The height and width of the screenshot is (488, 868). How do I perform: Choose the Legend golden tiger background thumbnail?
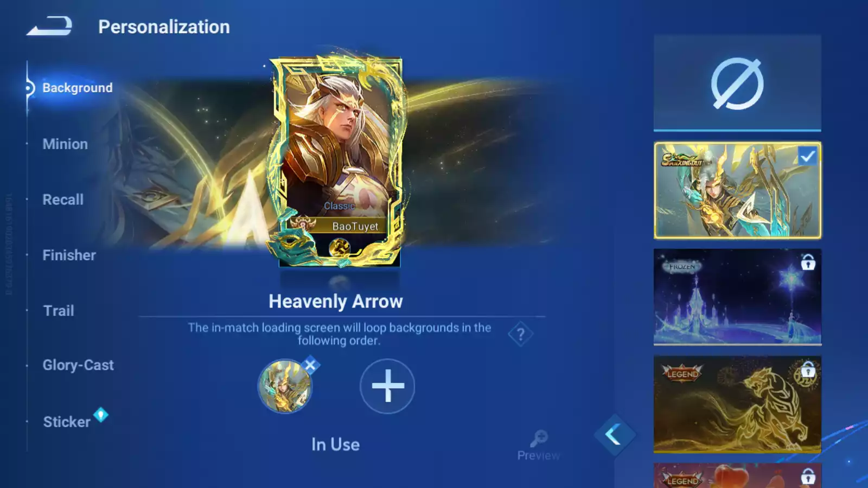[x=737, y=404]
